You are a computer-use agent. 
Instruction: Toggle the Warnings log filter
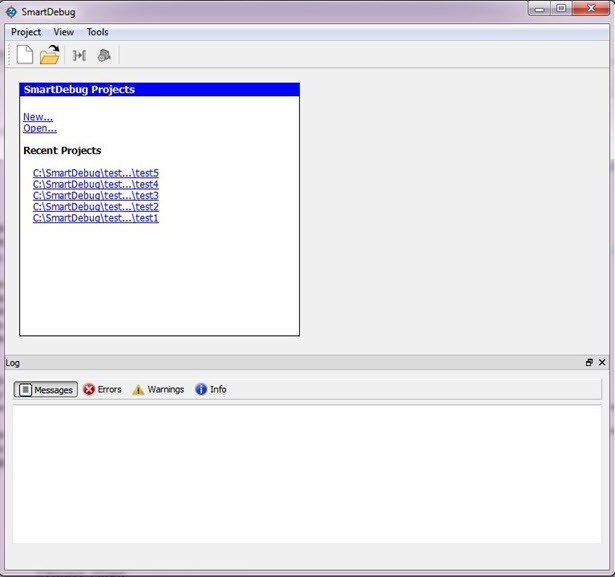[158, 389]
